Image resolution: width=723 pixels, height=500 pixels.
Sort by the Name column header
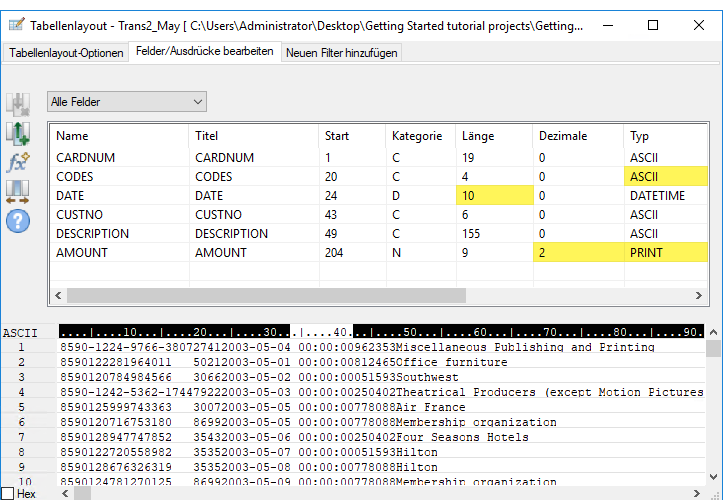(x=73, y=136)
